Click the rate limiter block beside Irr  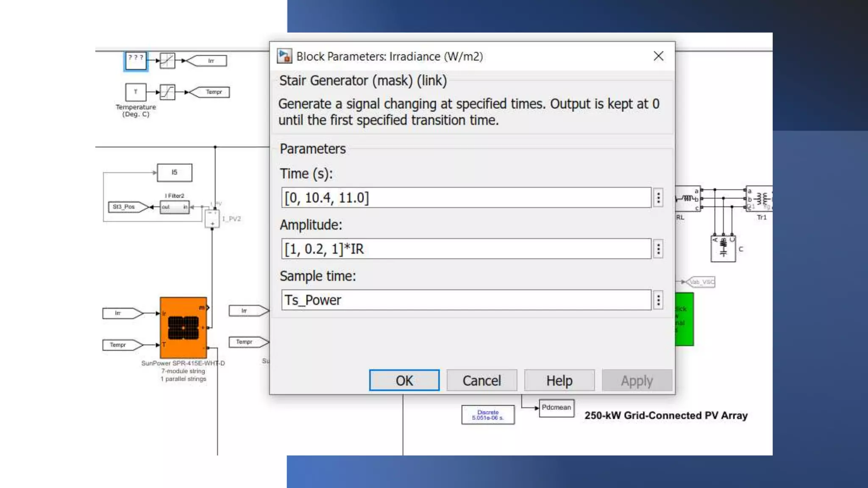[x=167, y=61]
